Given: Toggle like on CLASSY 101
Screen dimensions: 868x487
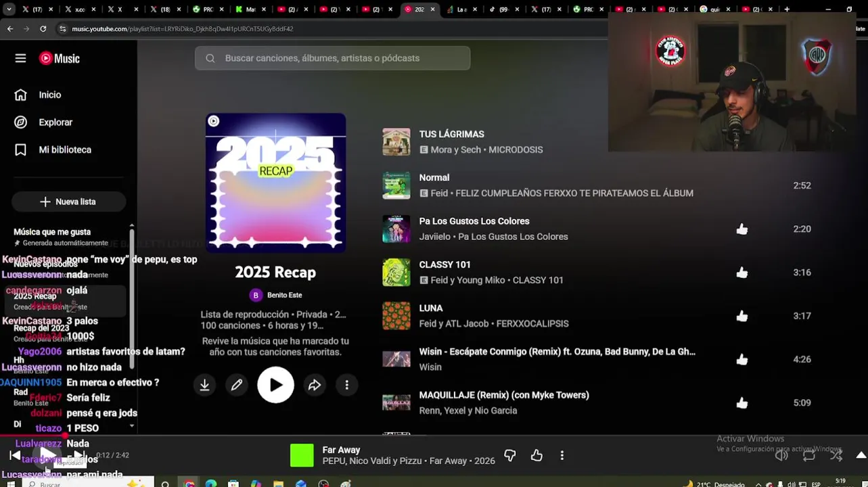Looking at the screenshot, I should (742, 273).
